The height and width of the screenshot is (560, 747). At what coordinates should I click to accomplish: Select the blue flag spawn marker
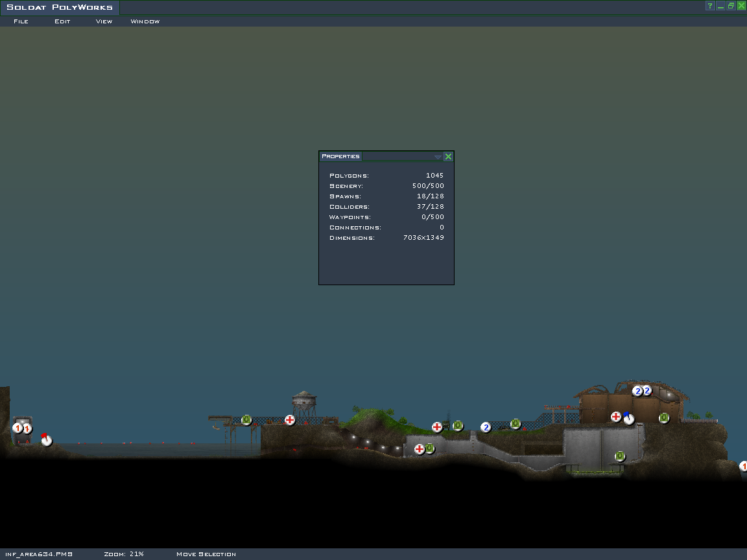tap(628, 419)
